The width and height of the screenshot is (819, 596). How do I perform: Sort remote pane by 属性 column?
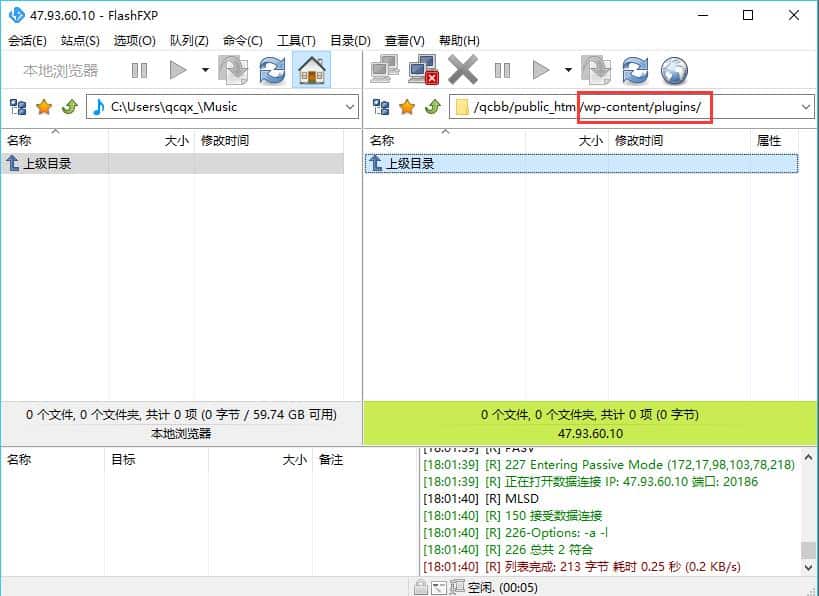774,141
